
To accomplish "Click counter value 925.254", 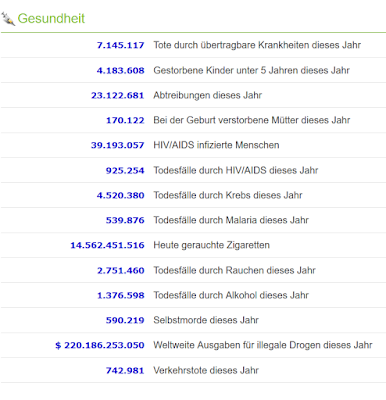I will [125, 170].
